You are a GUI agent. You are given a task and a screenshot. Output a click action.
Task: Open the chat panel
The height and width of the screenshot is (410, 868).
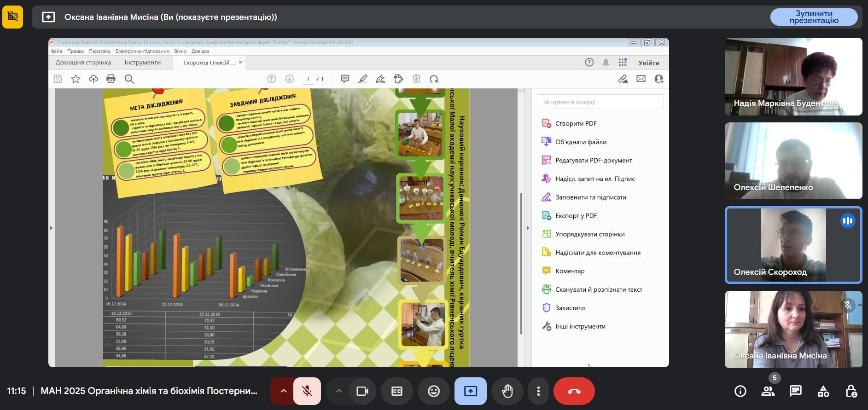coord(796,391)
